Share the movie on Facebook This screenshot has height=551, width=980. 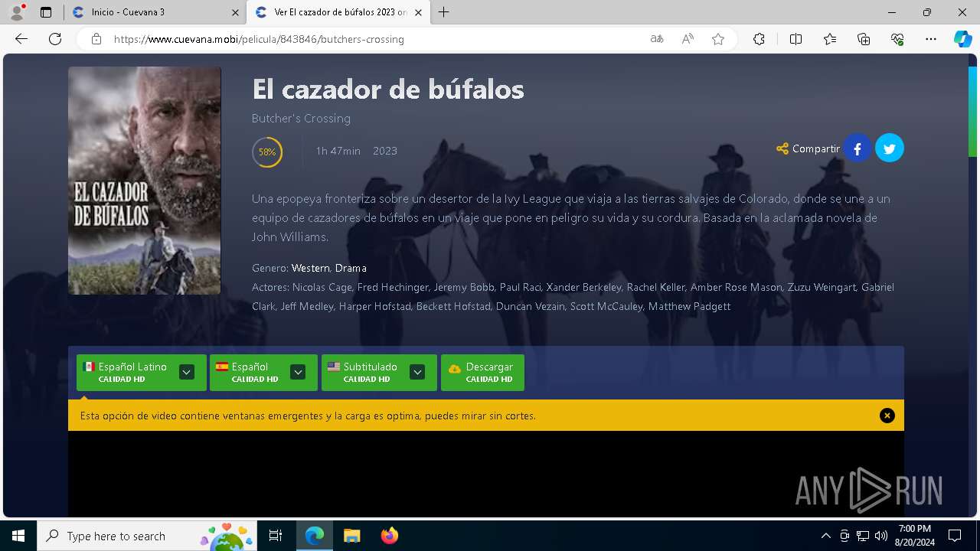coord(857,148)
